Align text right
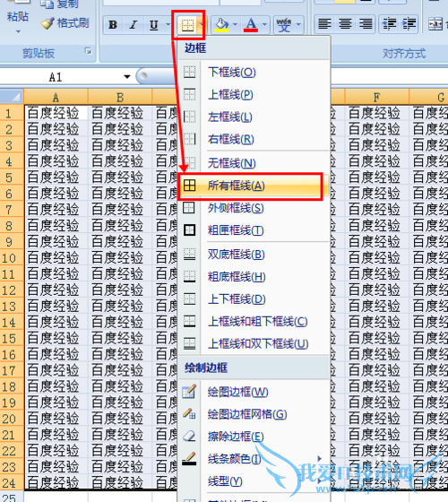 point(366,24)
